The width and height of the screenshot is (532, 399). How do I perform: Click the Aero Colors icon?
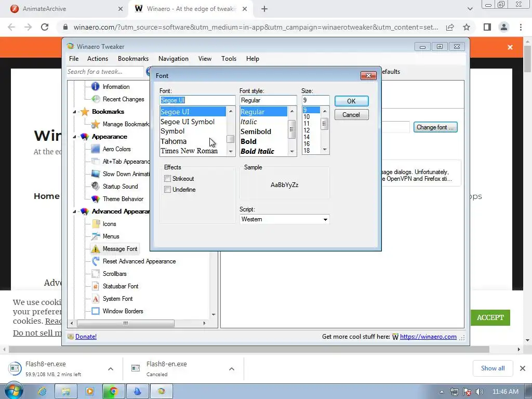coord(96,149)
